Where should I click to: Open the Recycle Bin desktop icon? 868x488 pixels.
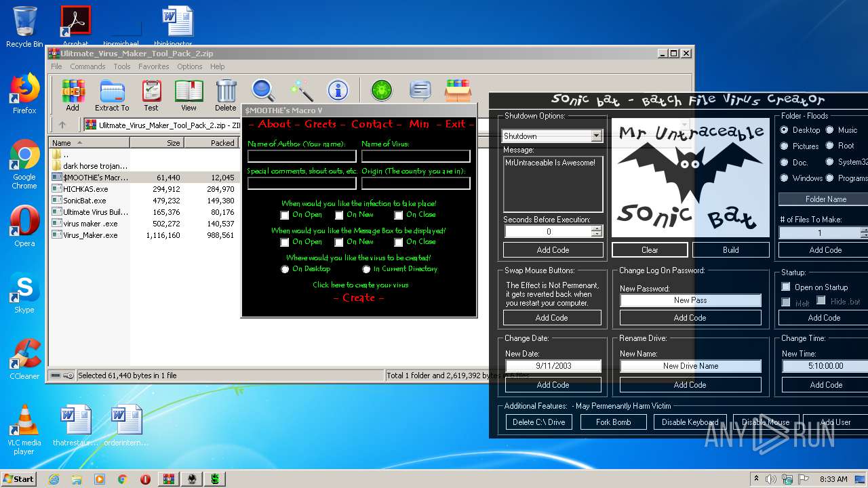pyautogui.click(x=24, y=27)
